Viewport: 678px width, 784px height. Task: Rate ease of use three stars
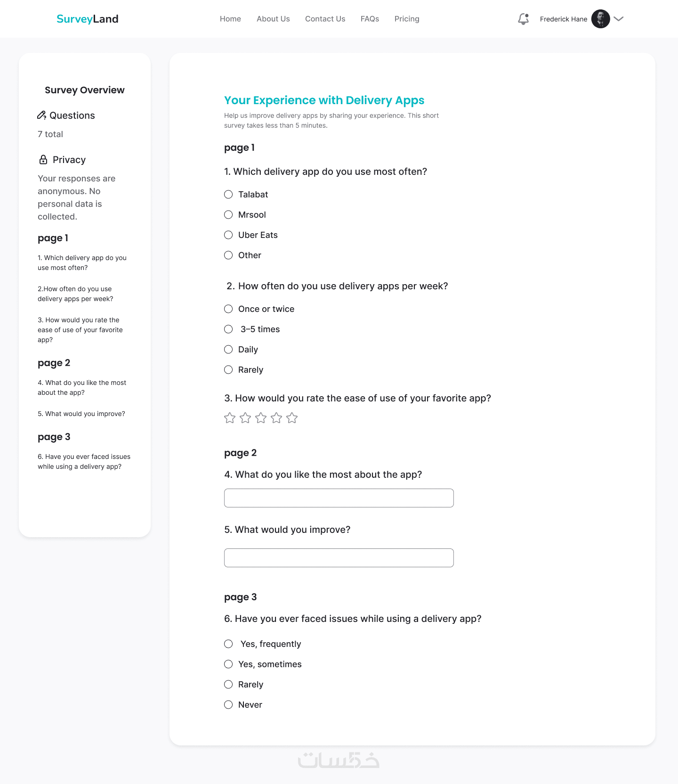click(261, 418)
